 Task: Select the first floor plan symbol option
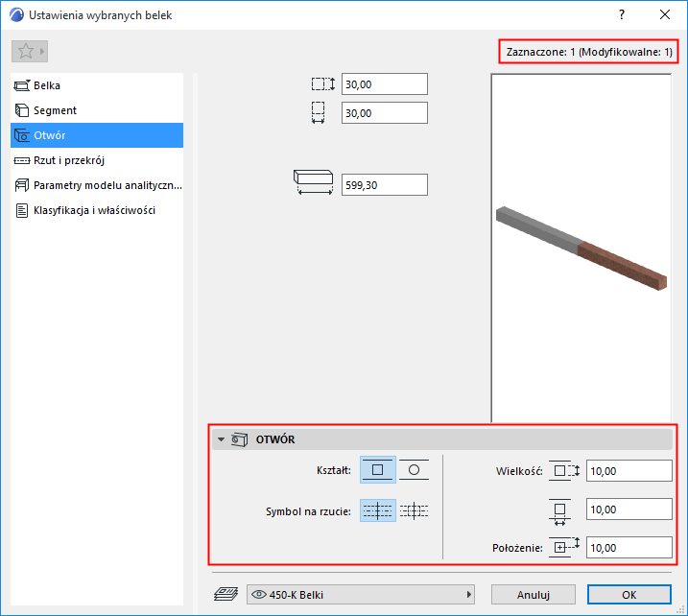(378, 510)
